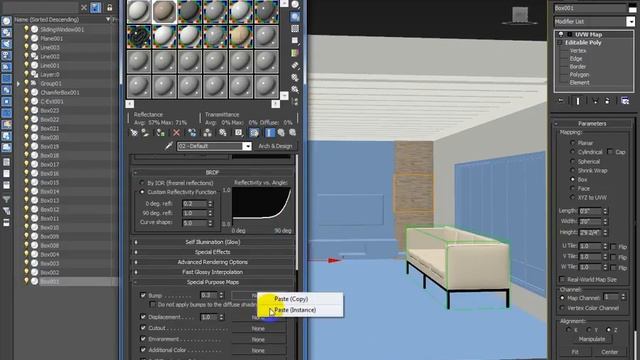Viewport: 640px width, 360px height.
Task: Expand Group001 in scene explorer
Action: tap(18, 84)
